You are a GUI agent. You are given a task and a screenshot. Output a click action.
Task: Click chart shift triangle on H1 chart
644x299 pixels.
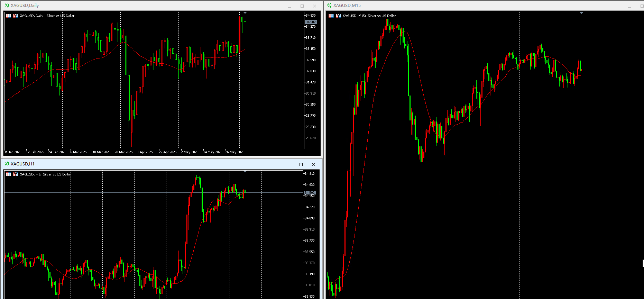click(x=245, y=171)
